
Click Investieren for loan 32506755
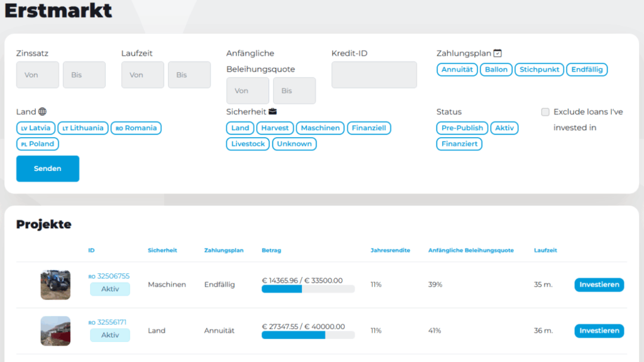tap(599, 285)
